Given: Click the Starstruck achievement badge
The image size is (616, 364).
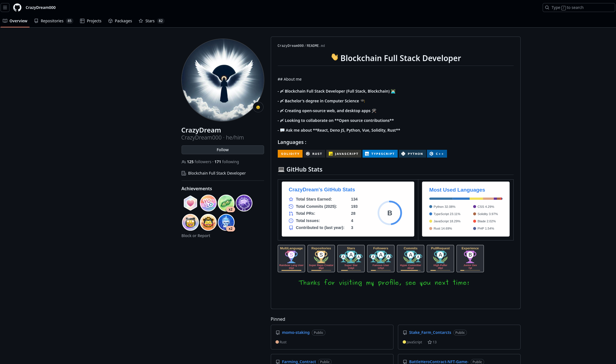Looking at the screenshot, I should point(190,222).
